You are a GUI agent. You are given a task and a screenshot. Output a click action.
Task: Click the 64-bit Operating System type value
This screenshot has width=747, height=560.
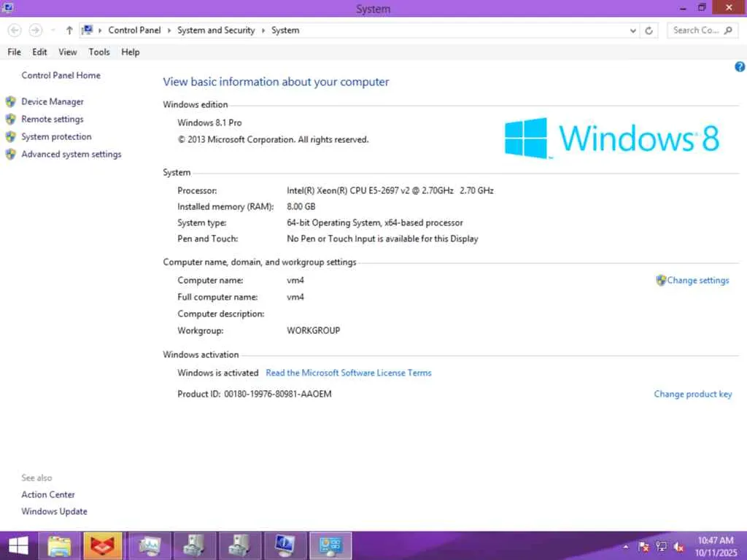[375, 223]
